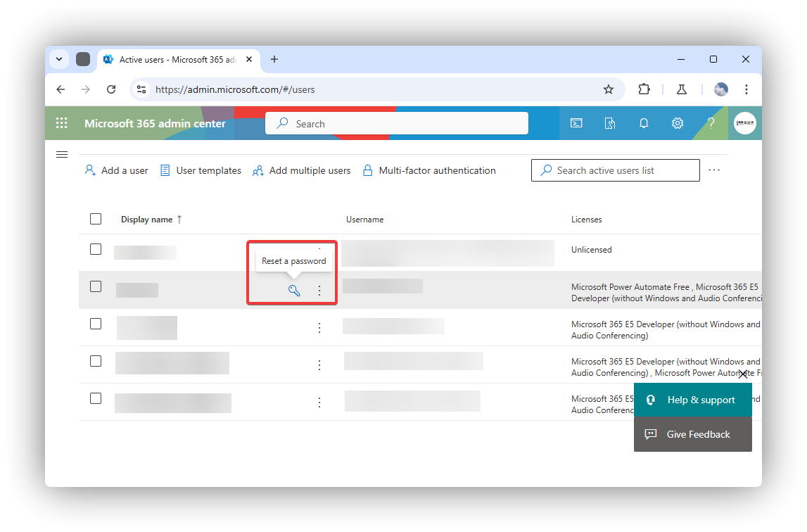This screenshot has height=532, width=807.
Task: Reload the page
Action: click(x=111, y=89)
